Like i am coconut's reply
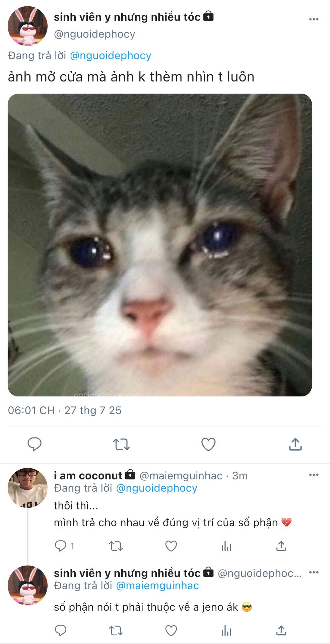 click(x=171, y=546)
